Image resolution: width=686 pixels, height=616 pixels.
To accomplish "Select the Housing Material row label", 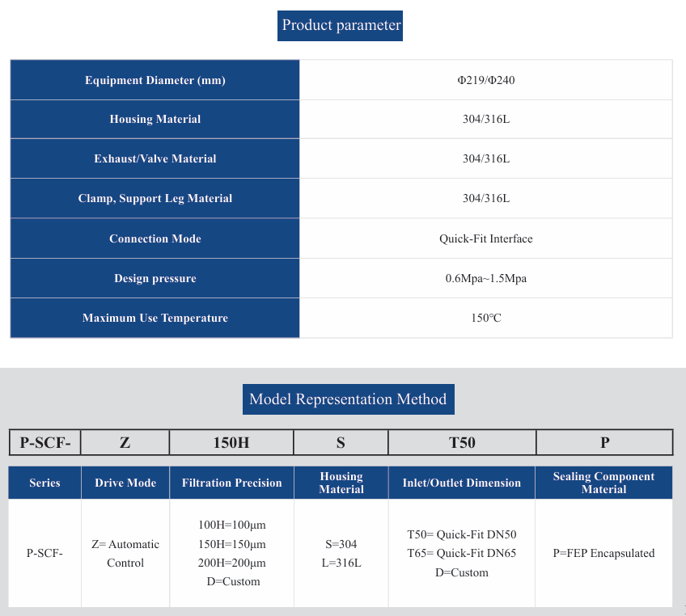I will (x=155, y=119).
